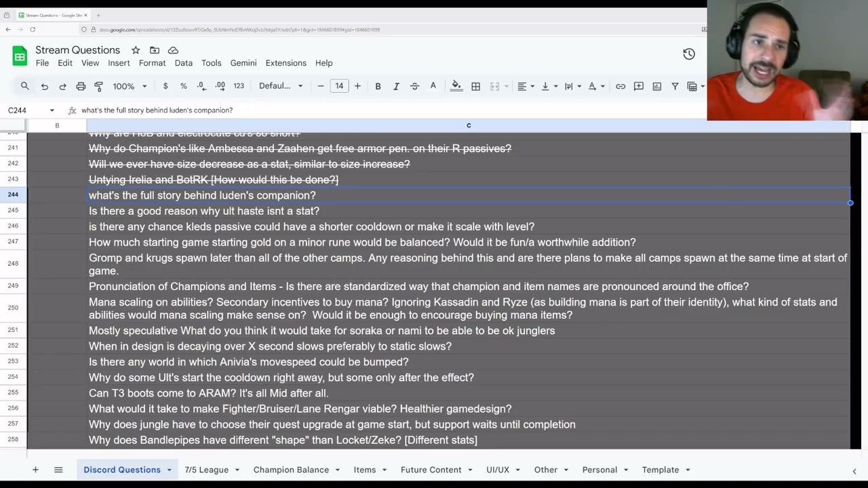
Task: Star the Stream Questions spreadsheet
Action: point(136,50)
